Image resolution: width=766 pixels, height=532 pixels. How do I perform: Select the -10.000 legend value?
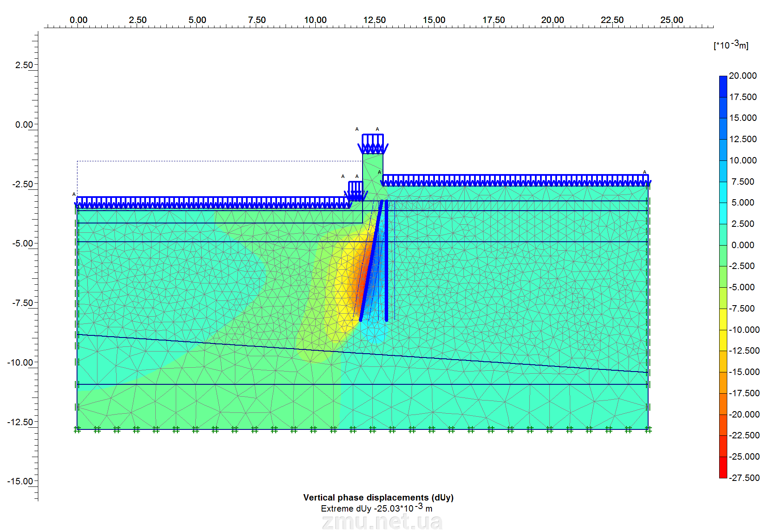pyautogui.click(x=744, y=330)
